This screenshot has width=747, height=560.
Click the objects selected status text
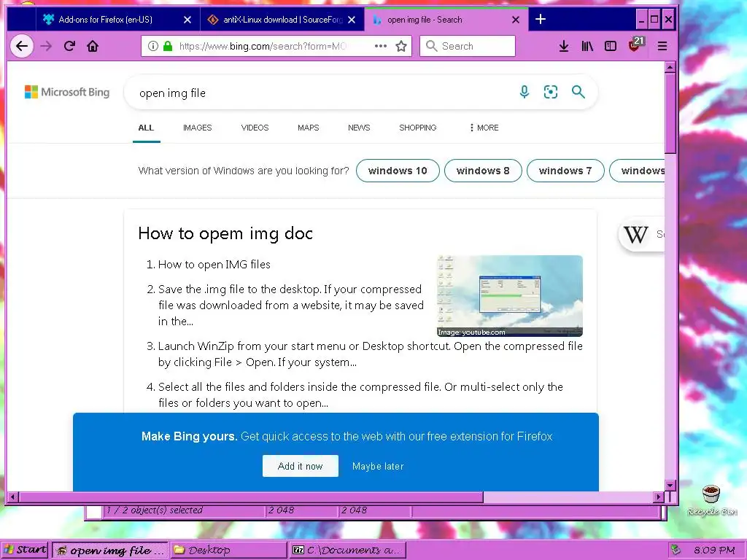[155, 510]
